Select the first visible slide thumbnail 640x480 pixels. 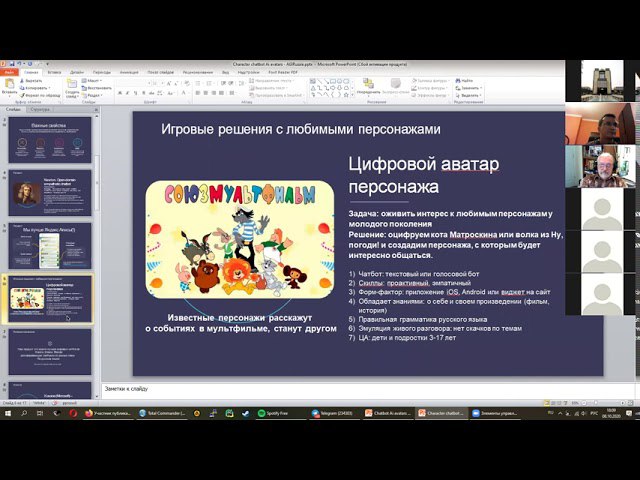[x=50, y=140]
